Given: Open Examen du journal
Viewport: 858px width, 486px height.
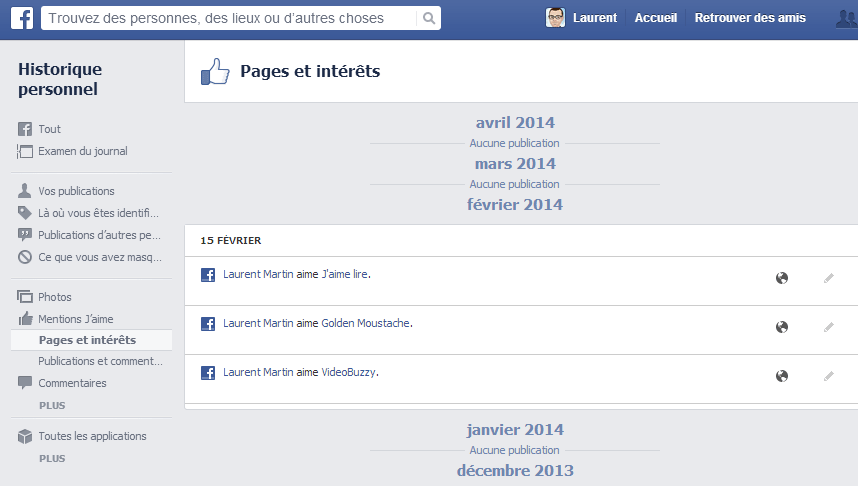Looking at the screenshot, I should (83, 151).
